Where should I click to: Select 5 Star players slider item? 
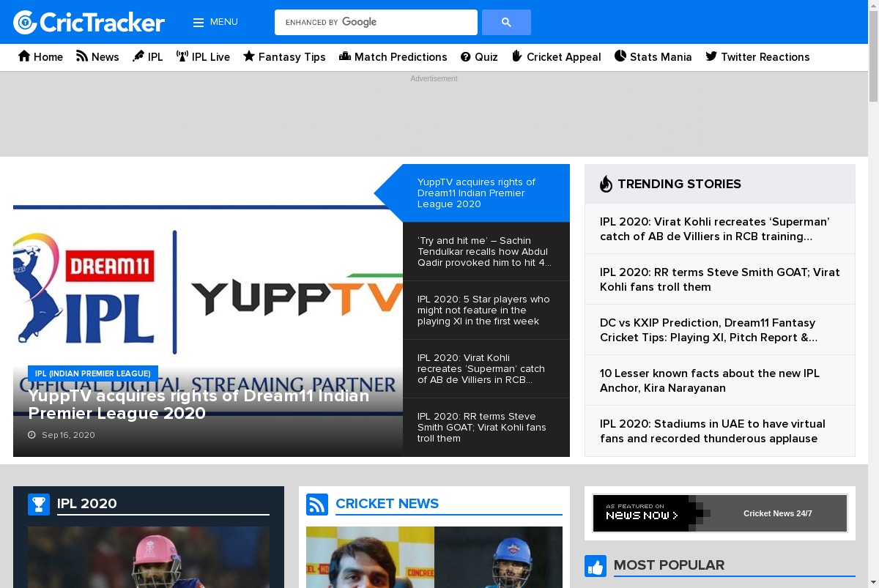(486, 310)
